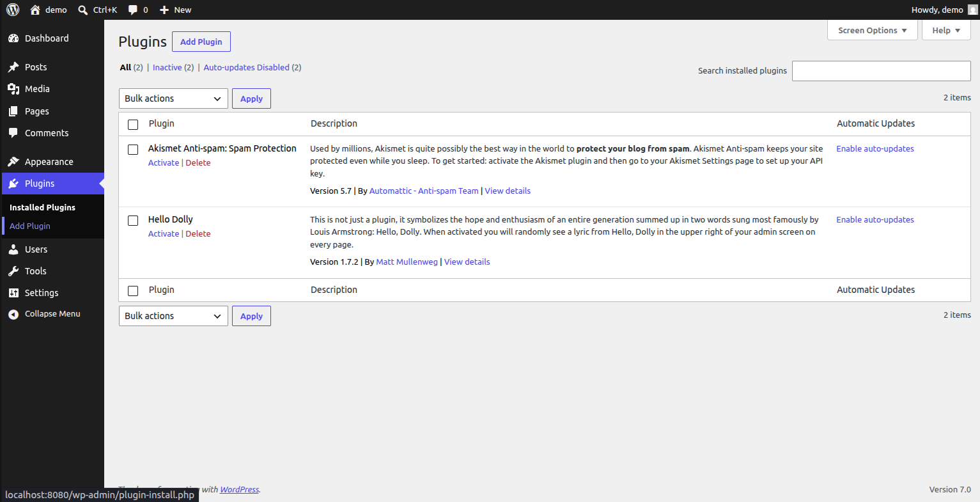View details for Hello Dolly
The height and width of the screenshot is (502, 980).
pyautogui.click(x=467, y=262)
